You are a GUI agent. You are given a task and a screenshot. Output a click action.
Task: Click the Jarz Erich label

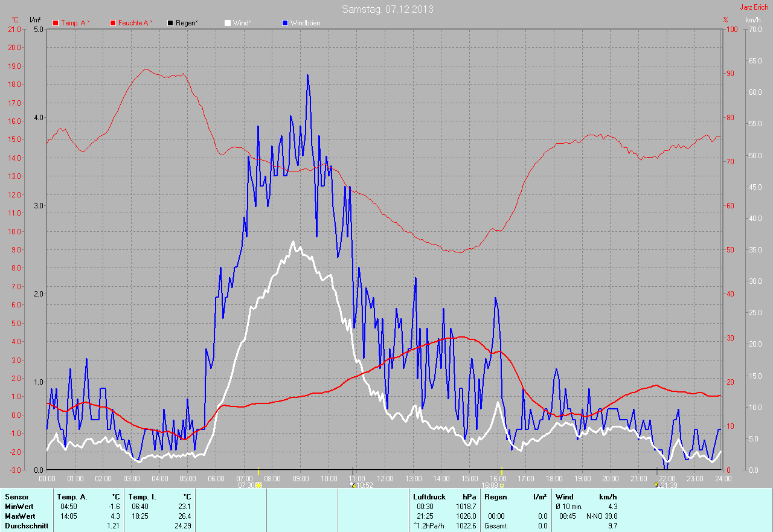(x=754, y=7)
